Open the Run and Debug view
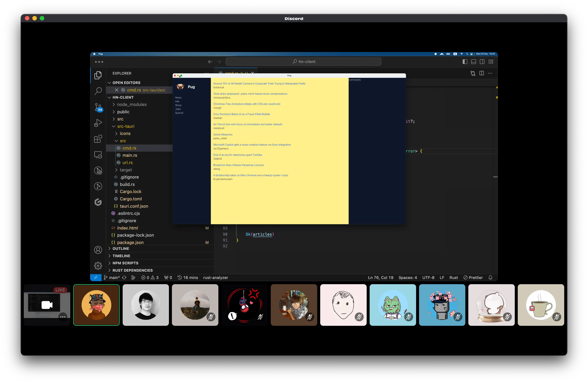This screenshot has height=383, width=588. coord(98,123)
